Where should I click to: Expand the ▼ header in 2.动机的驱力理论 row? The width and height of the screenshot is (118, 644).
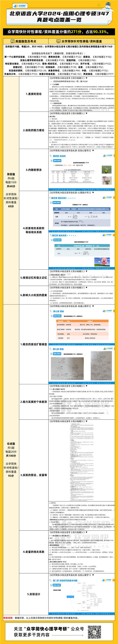point(86,113)
